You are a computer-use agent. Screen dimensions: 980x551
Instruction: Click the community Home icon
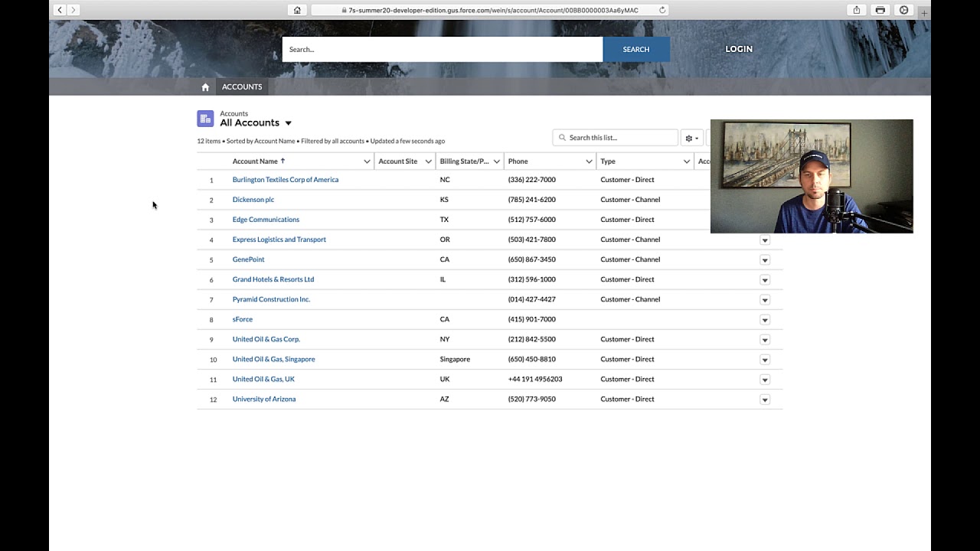(205, 87)
